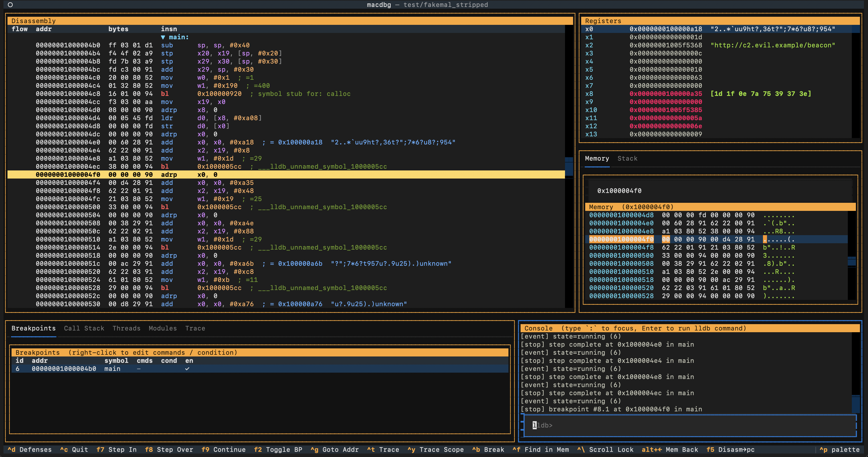
Task: Collapse the main: function disclosure triangle
Action: point(163,37)
